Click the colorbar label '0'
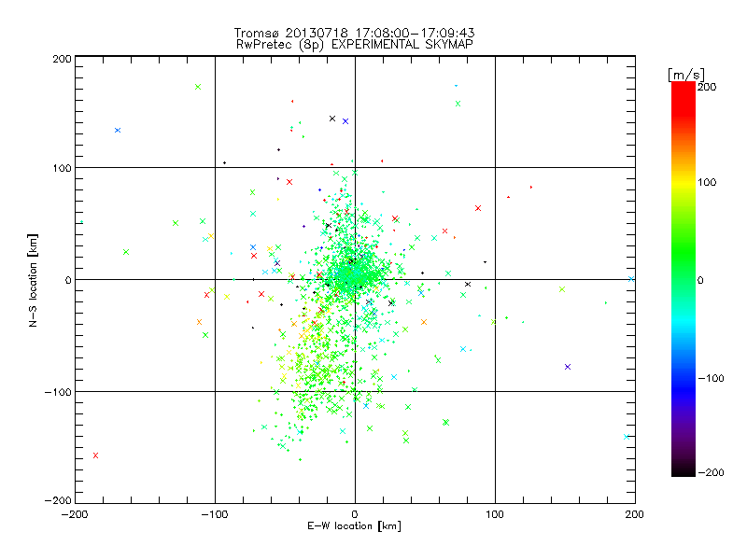Viewport: 747px width, 560px height. (700, 280)
